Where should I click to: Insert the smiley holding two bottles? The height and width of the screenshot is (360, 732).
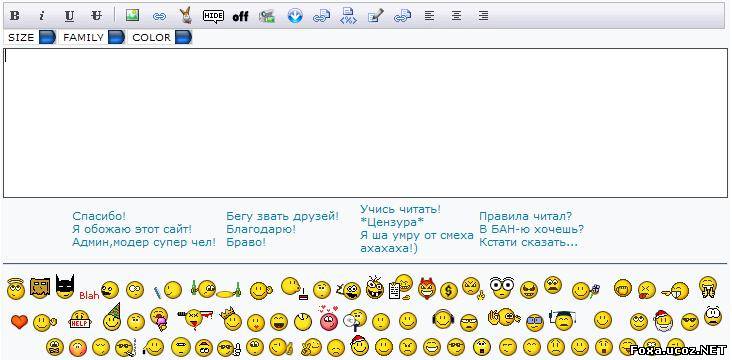[216, 289]
